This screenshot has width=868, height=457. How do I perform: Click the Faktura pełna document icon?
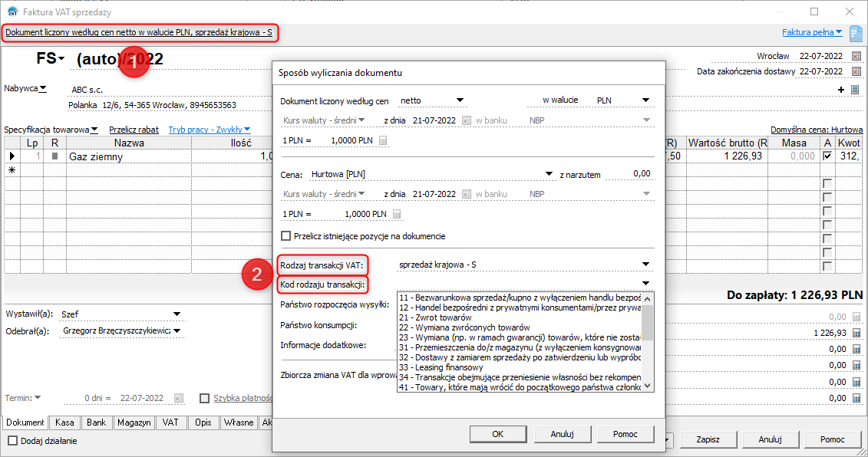856,33
